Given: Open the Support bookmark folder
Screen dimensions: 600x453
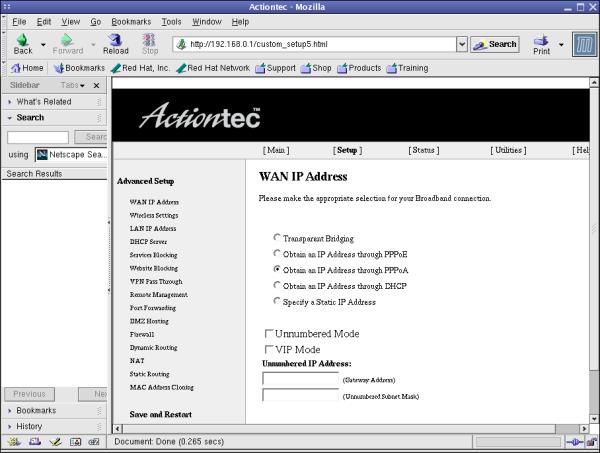Looking at the screenshot, I should 275,68.
